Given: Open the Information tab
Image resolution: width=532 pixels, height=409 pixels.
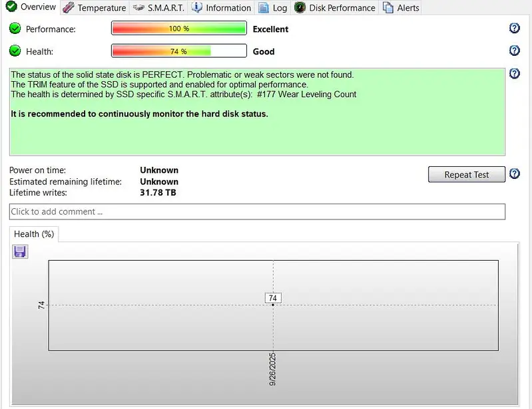Looking at the screenshot, I should 222,8.
